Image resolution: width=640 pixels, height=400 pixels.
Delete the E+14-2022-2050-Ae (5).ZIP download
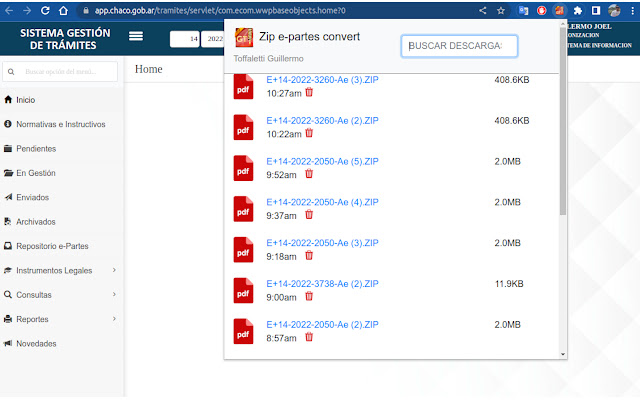click(309, 174)
